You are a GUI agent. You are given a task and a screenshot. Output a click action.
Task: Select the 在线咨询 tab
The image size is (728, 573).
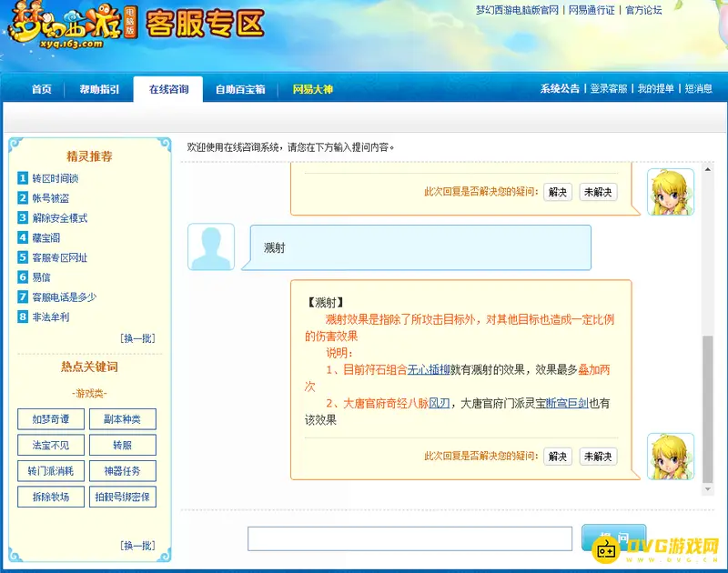click(x=168, y=89)
